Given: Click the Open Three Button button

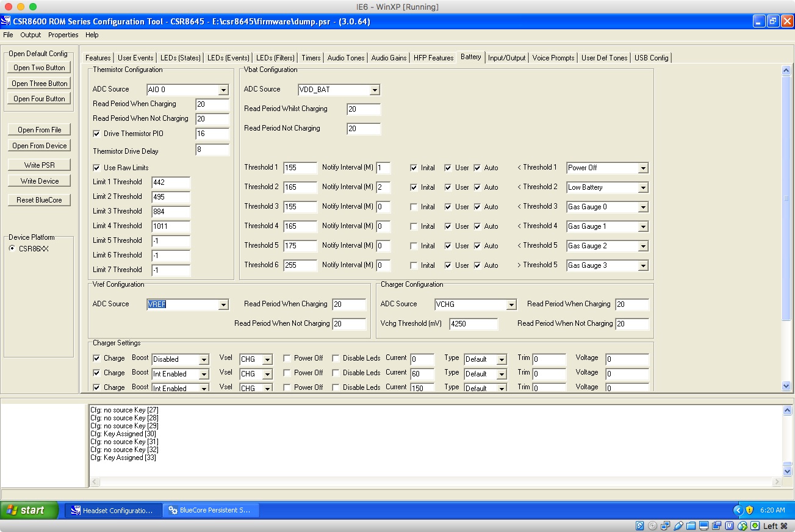Looking at the screenshot, I should tap(40, 84).
